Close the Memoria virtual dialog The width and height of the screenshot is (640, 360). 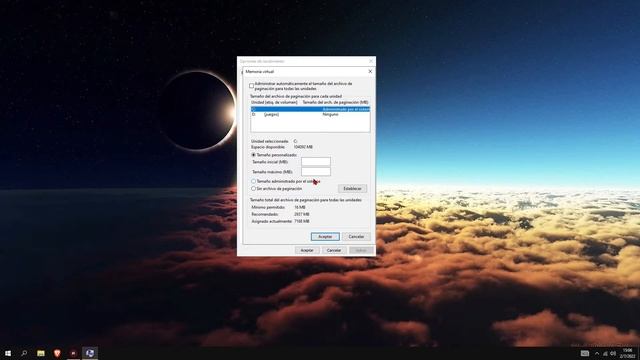[x=370, y=71]
